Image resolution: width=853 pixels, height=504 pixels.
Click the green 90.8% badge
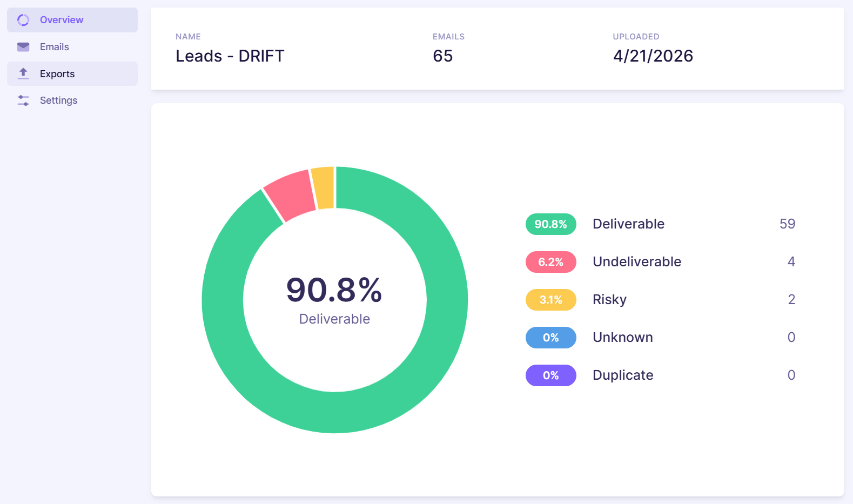(551, 224)
